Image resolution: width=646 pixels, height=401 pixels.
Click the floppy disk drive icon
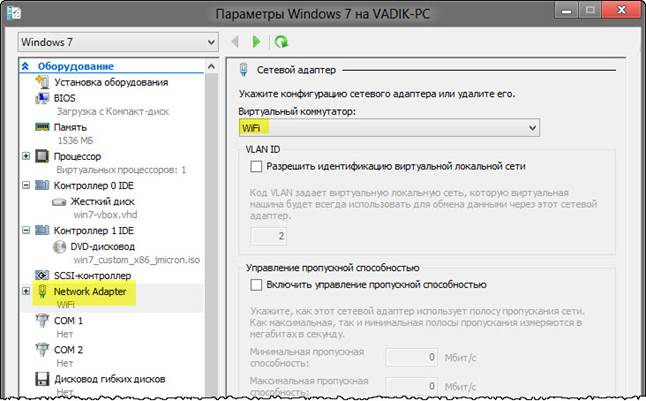(42, 379)
